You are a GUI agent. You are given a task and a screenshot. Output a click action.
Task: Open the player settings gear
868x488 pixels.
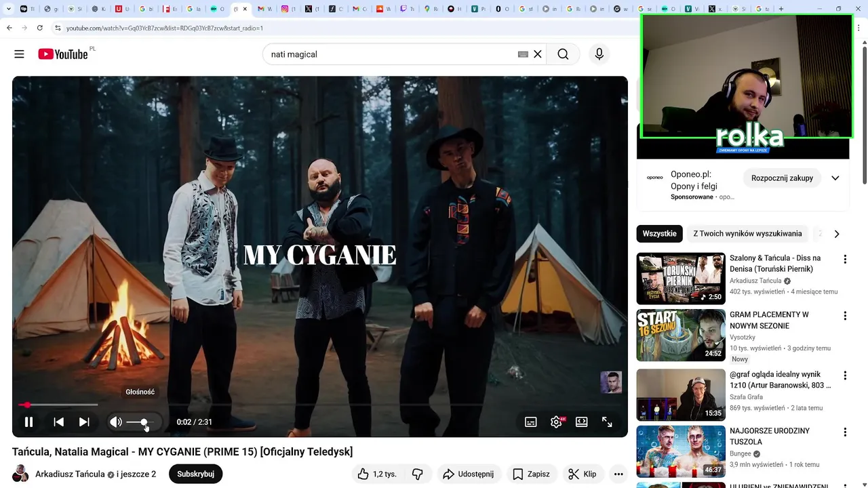556,422
